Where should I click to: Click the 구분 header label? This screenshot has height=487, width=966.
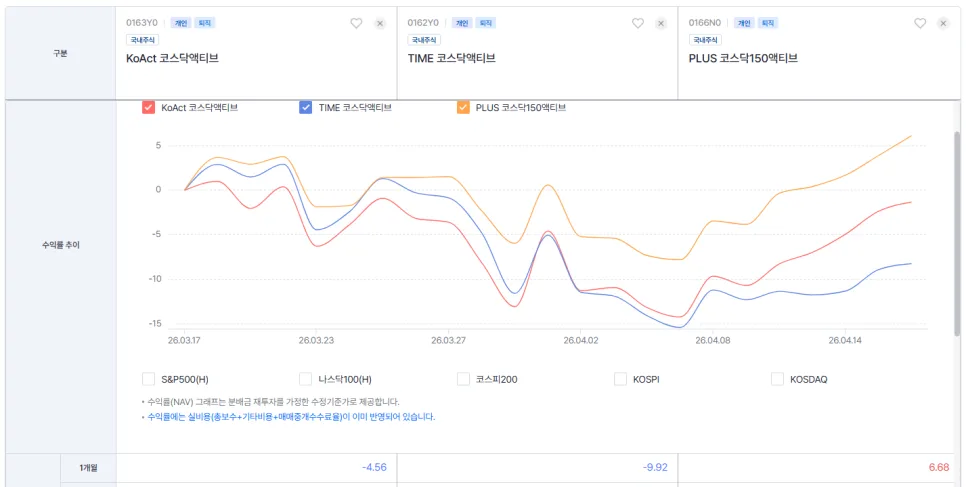click(x=60, y=54)
